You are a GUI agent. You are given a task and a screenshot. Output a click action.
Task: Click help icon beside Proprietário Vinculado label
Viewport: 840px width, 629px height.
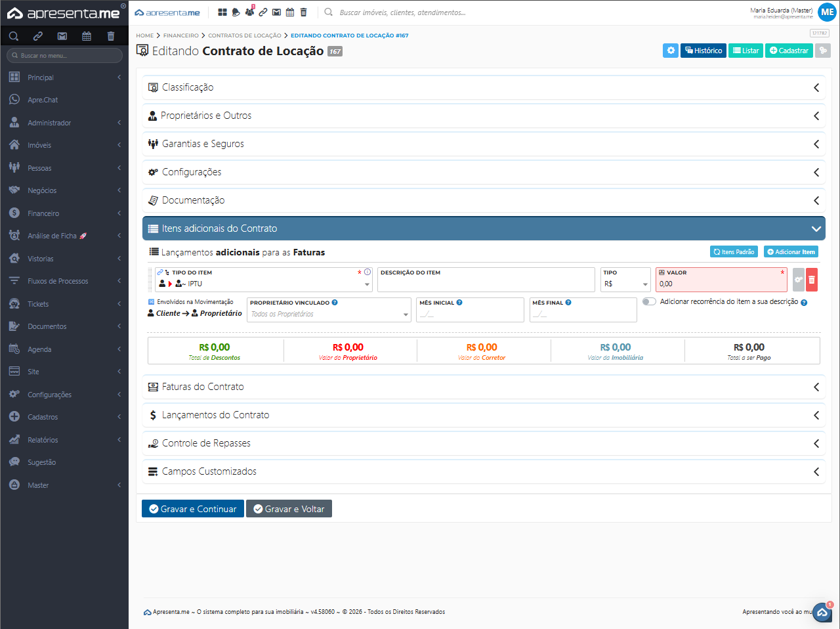click(x=335, y=303)
